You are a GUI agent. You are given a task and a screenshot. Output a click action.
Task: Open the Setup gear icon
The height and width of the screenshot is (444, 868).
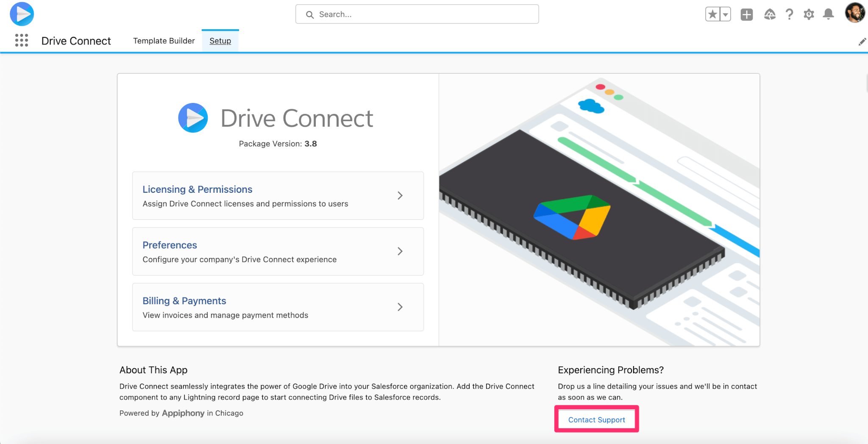point(809,14)
